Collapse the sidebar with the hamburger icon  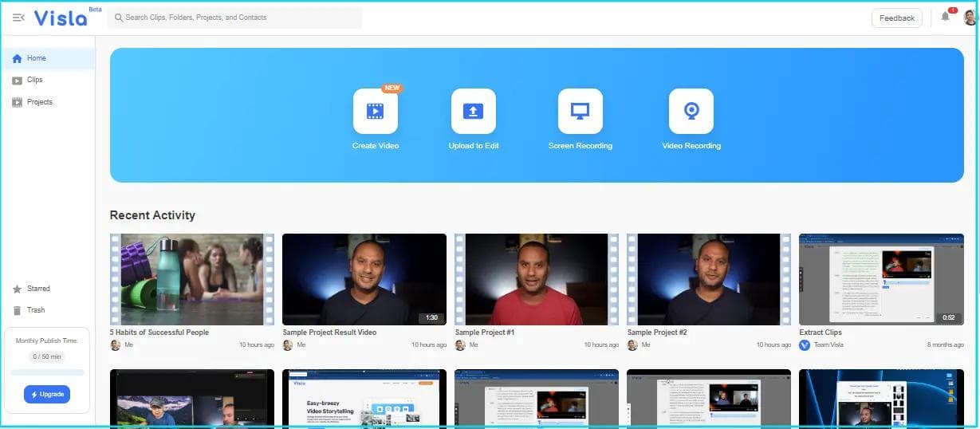pos(18,18)
